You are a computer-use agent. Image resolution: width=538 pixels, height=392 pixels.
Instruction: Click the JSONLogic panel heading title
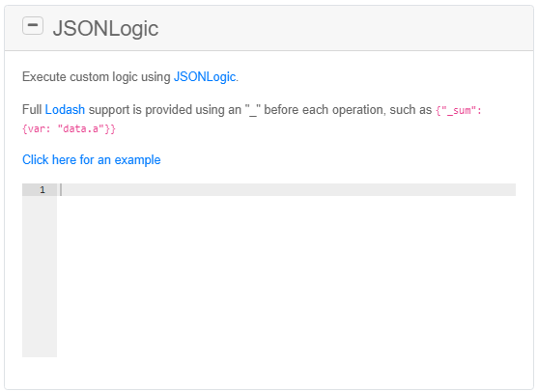pos(105,28)
